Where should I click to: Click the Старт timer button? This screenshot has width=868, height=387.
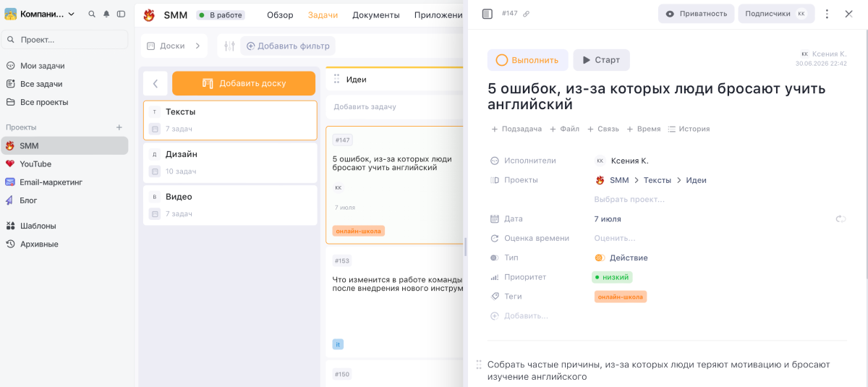[x=601, y=60]
